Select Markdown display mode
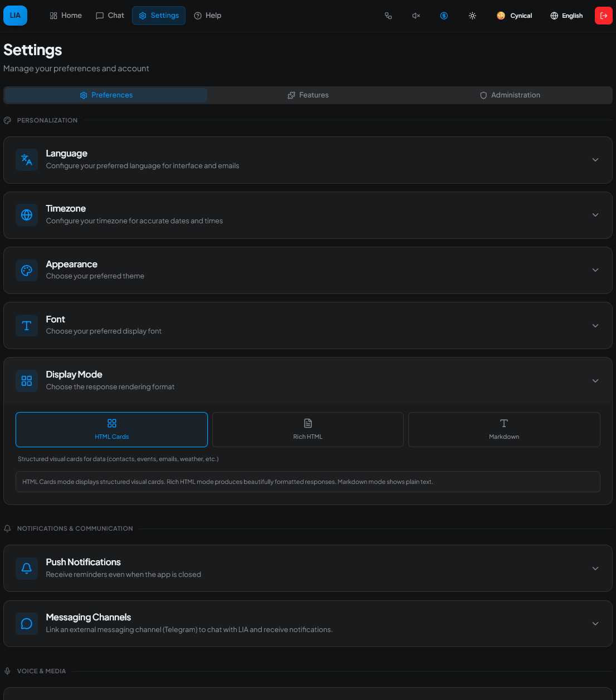Viewport: 616px width, 700px height. point(504,429)
